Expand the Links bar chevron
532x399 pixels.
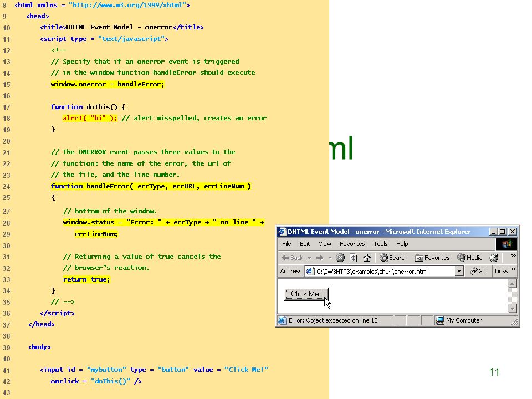point(513,269)
